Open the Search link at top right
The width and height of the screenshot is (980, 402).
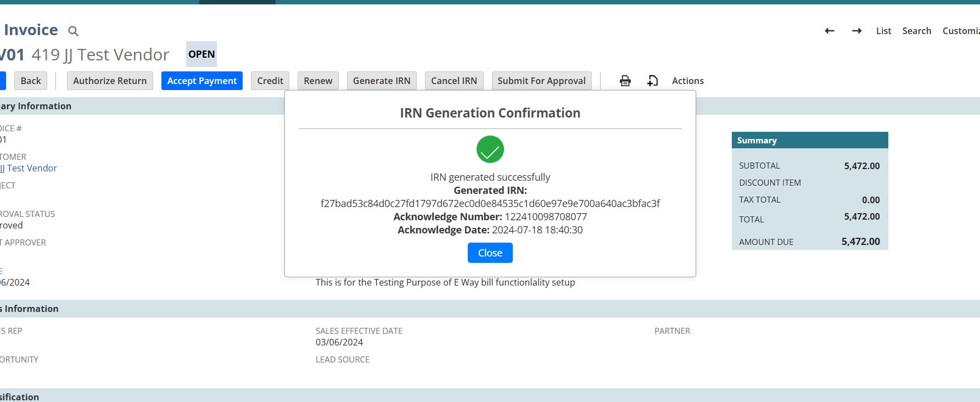click(x=916, y=31)
